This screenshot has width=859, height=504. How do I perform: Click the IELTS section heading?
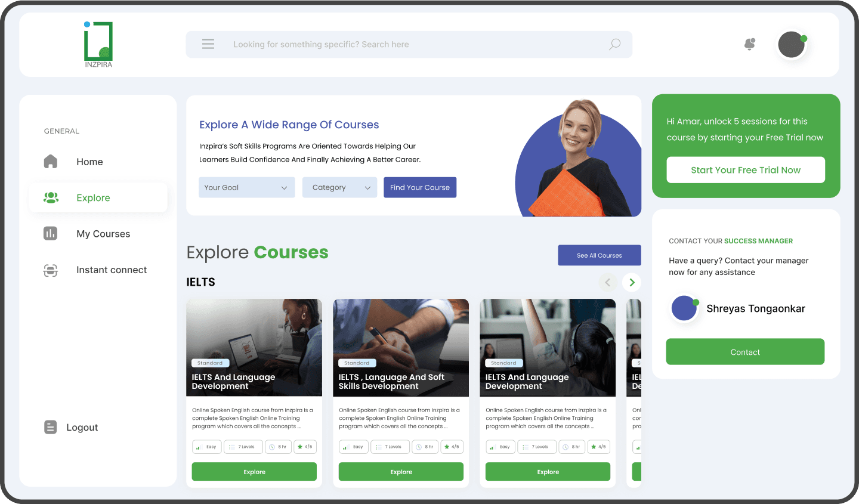200,282
